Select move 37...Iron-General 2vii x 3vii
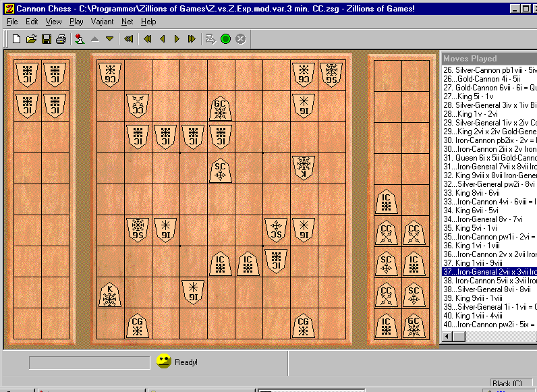This screenshot has width=537, height=392. tap(489, 272)
